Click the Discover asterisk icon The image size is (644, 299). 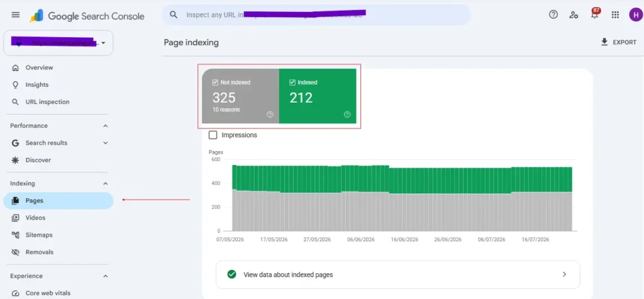16,160
